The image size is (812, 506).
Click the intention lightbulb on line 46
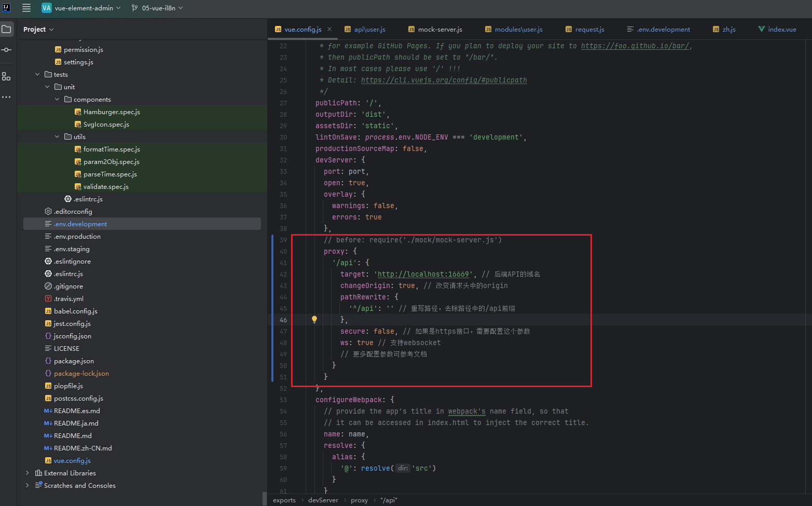[x=314, y=319]
